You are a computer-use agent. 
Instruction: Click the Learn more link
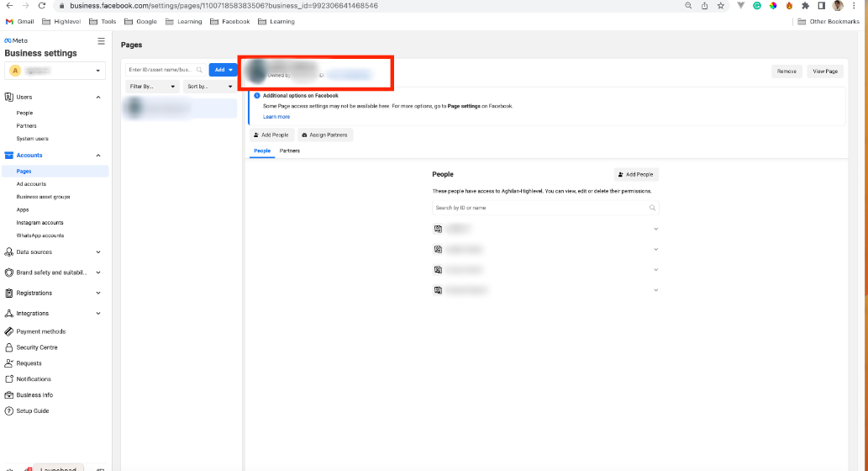point(276,117)
